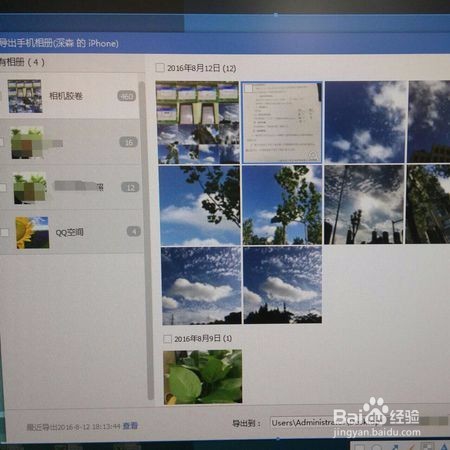450x450 pixels.
Task: Select the screenshot collage photo thumbnail
Action: (198, 122)
